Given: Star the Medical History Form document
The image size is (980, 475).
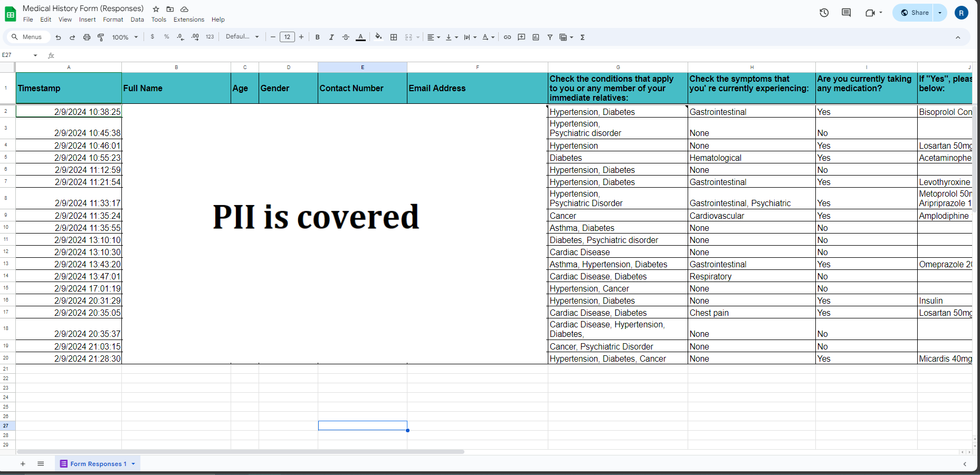Looking at the screenshot, I should (x=156, y=9).
